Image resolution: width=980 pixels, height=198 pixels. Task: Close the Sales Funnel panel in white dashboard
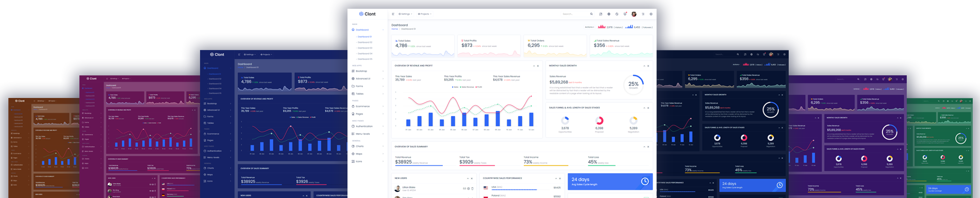(648, 108)
